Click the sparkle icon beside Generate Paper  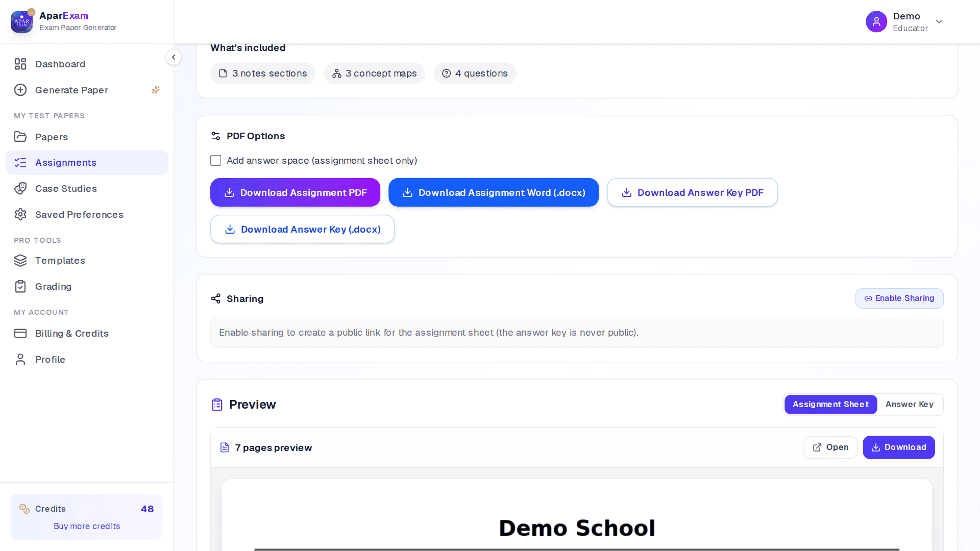tap(156, 90)
